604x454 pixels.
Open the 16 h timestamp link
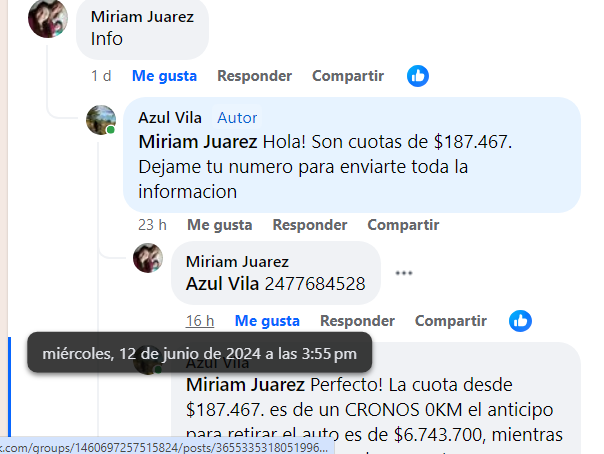coord(200,321)
